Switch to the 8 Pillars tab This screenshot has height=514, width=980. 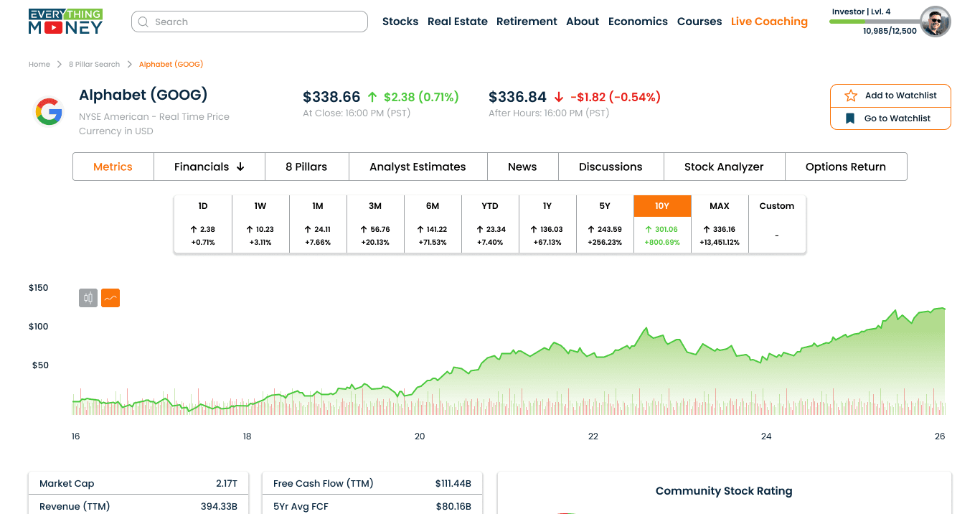(306, 166)
